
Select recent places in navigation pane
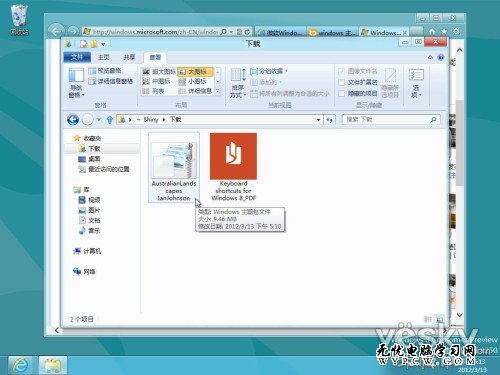(104, 169)
